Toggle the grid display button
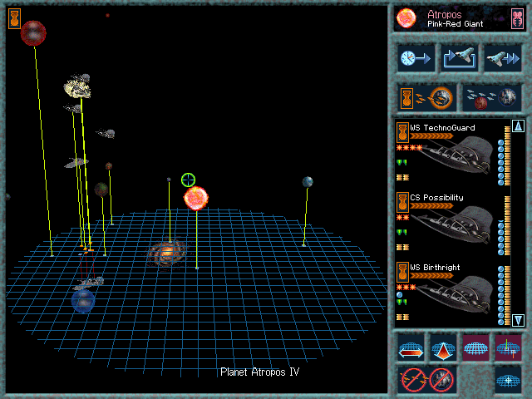Screen dimensions: 532x399 [475, 347]
